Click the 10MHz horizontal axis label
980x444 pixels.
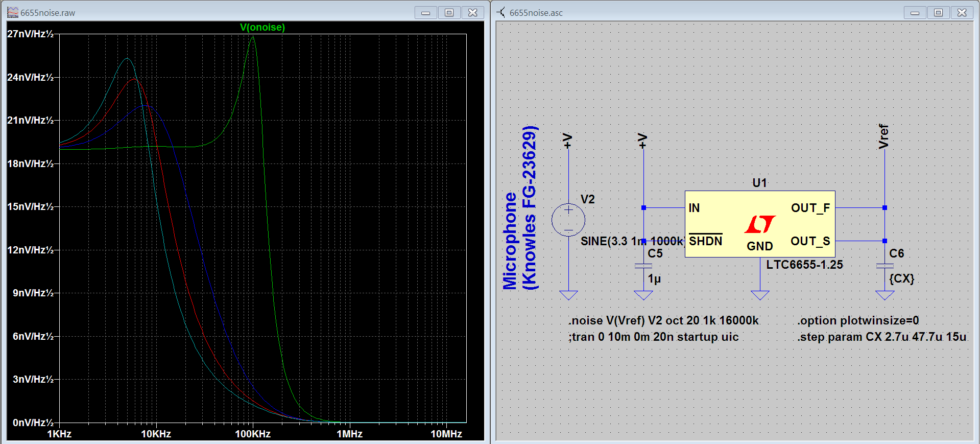click(x=446, y=434)
